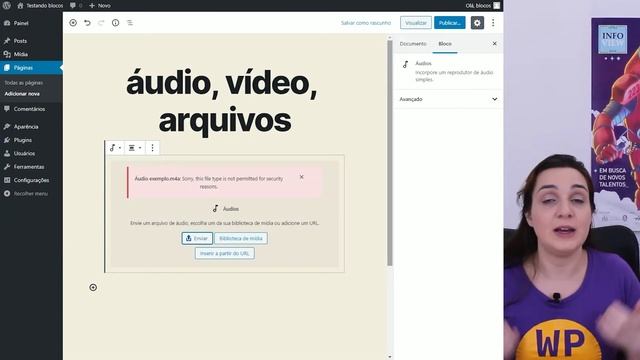Screen dimensions: 640x360
Task: Click the editor vertical scrollbar
Action: [390, 153]
